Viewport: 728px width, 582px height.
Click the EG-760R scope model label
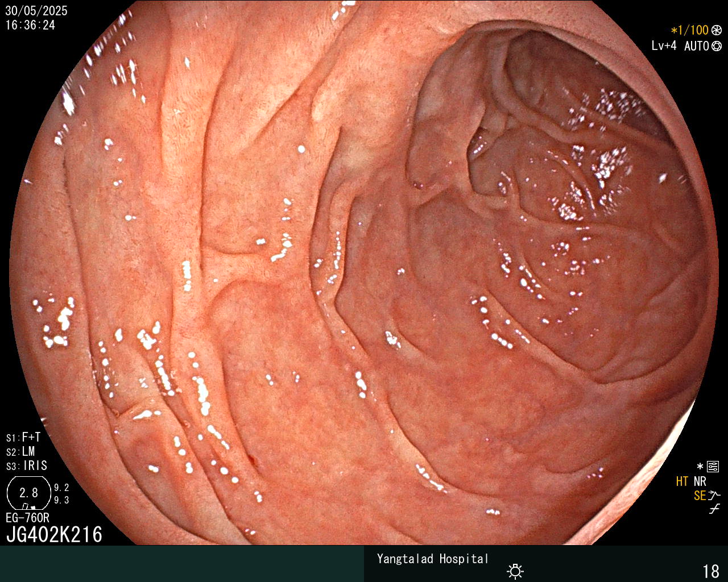(27, 518)
